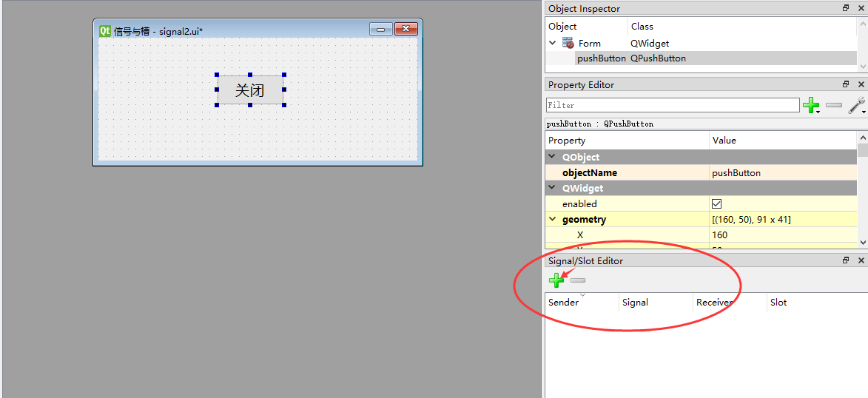868x398 pixels.
Task: Float the Property Editor panel
Action: pos(846,84)
